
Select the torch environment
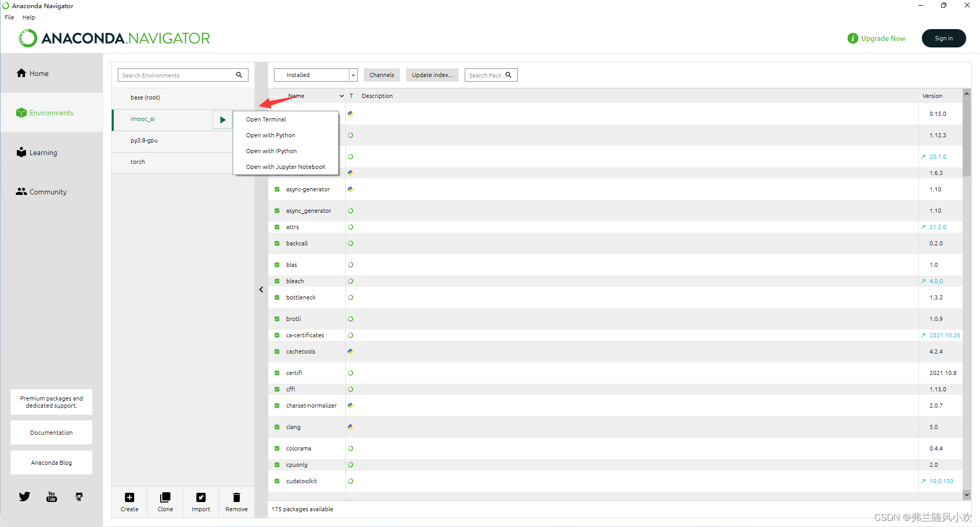172,162
